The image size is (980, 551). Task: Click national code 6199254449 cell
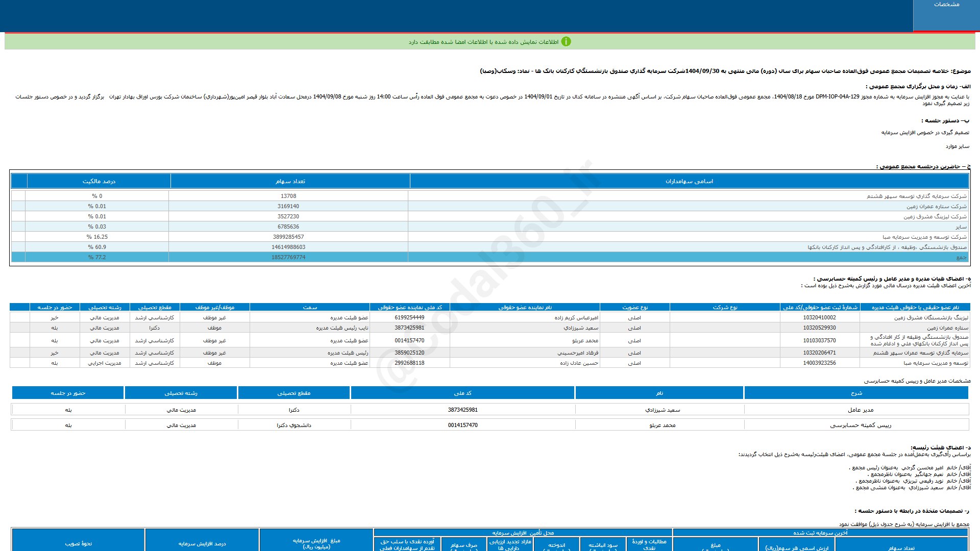pyautogui.click(x=409, y=317)
